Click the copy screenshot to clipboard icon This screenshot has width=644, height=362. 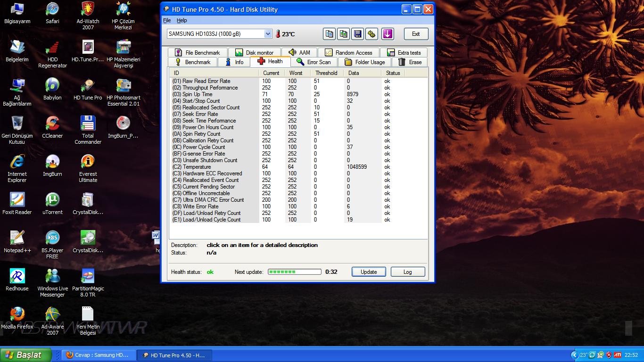click(x=344, y=34)
